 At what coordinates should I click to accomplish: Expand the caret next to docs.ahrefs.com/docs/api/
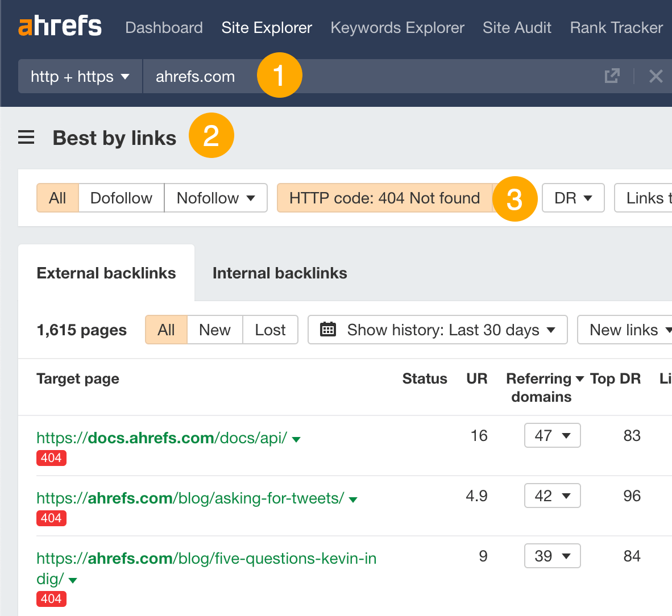296,439
